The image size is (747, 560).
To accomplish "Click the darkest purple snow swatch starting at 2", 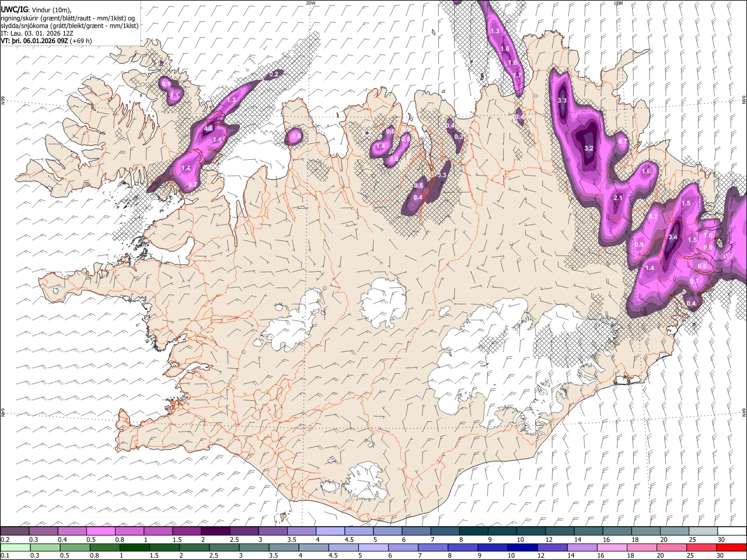I will (215, 531).
